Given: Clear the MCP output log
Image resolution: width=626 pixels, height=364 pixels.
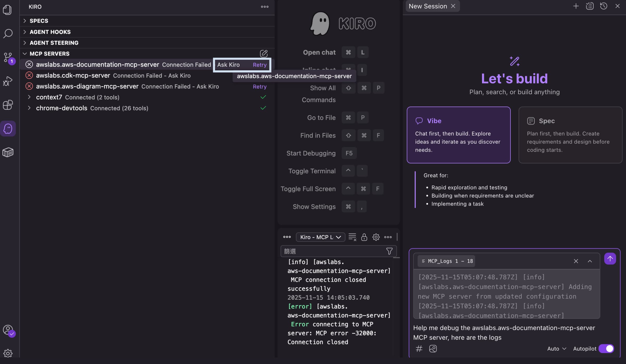Looking at the screenshot, I should click(x=352, y=237).
